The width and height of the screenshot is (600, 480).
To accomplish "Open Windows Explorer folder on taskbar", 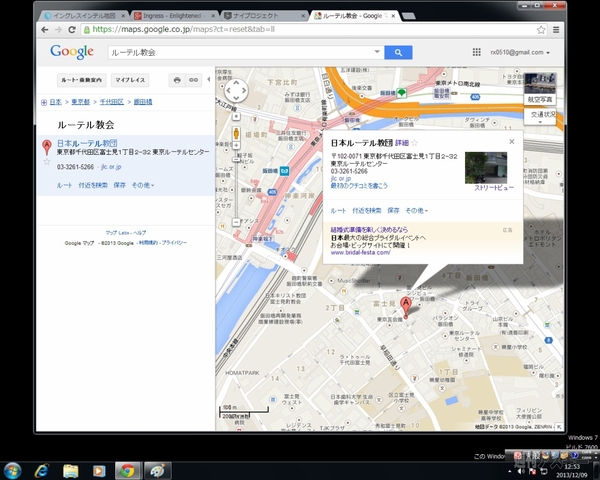I will point(71,471).
